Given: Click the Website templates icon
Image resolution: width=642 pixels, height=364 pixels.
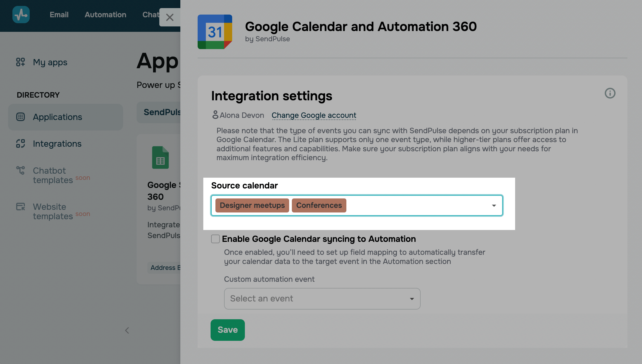Looking at the screenshot, I should click(x=21, y=207).
